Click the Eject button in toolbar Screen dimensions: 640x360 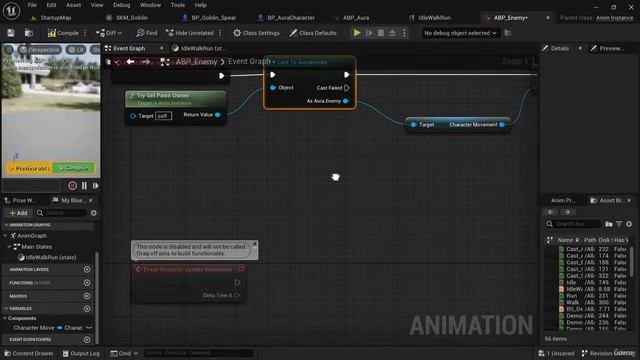click(x=392, y=33)
